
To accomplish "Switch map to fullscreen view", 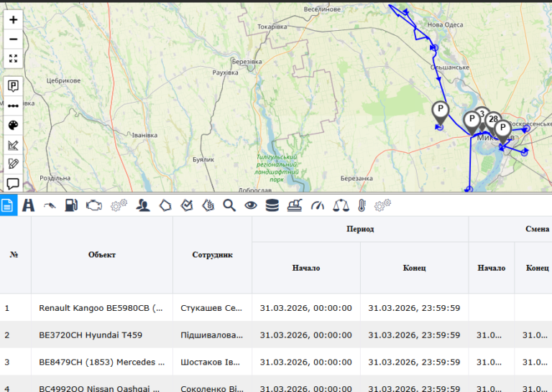I will pos(13,59).
